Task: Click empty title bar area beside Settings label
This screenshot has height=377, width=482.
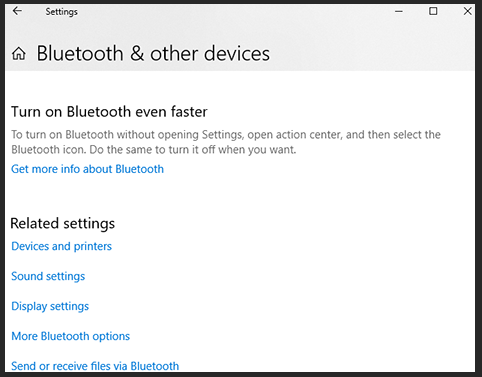Action: 233,12
